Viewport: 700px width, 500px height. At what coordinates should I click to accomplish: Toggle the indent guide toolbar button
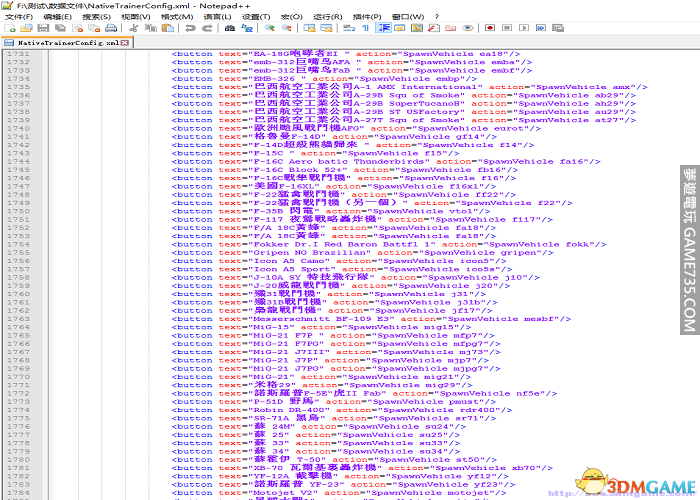click(x=384, y=28)
